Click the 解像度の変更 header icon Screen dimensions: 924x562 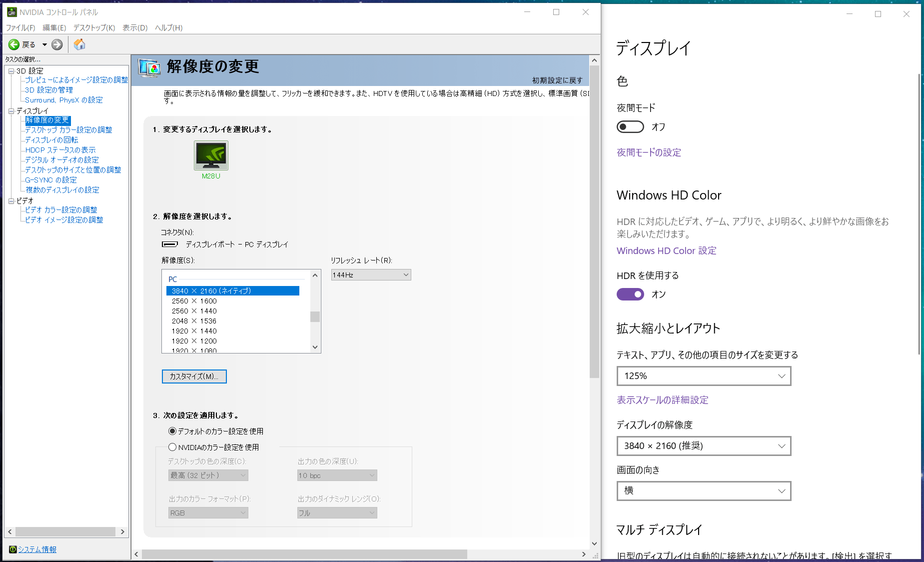click(x=149, y=67)
